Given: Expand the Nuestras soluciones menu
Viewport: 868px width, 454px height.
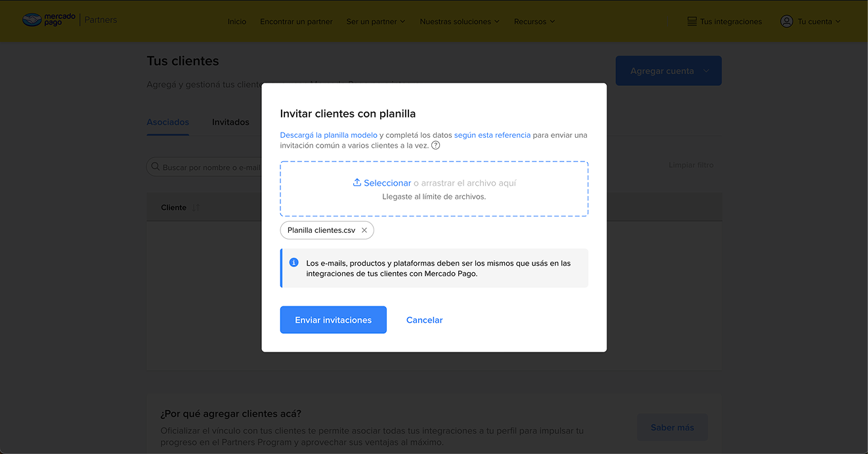Looking at the screenshot, I should (460, 22).
